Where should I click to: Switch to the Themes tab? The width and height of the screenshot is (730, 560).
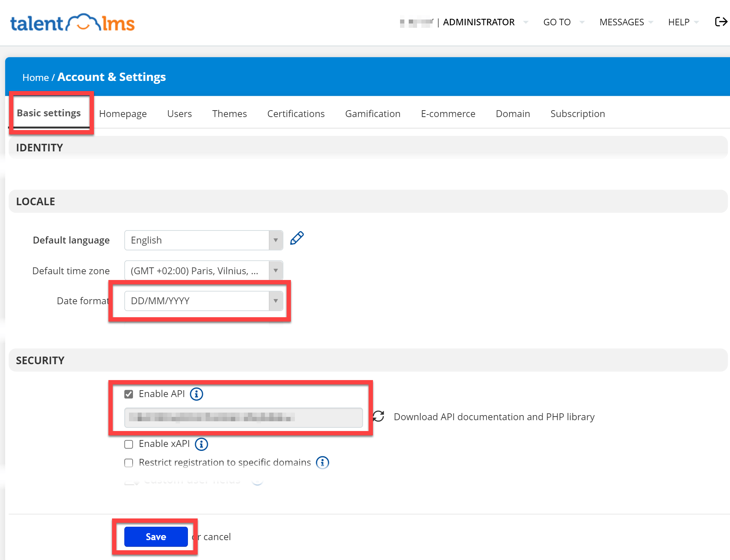click(229, 114)
